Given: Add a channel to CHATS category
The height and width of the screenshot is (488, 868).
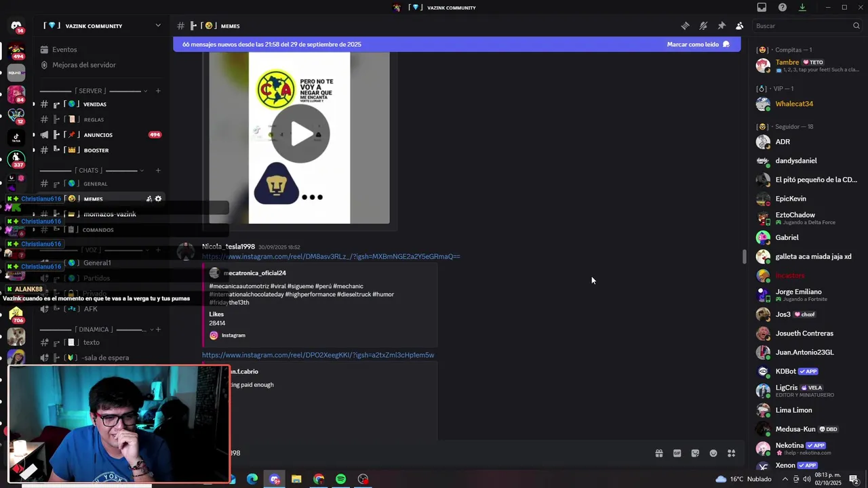Looking at the screenshot, I should coord(158,170).
